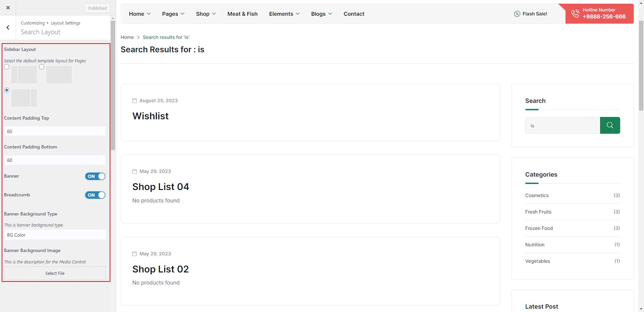Image resolution: width=644 pixels, height=312 pixels.
Task: Click calendar icon beside August 25, 2023
Action: (x=135, y=101)
